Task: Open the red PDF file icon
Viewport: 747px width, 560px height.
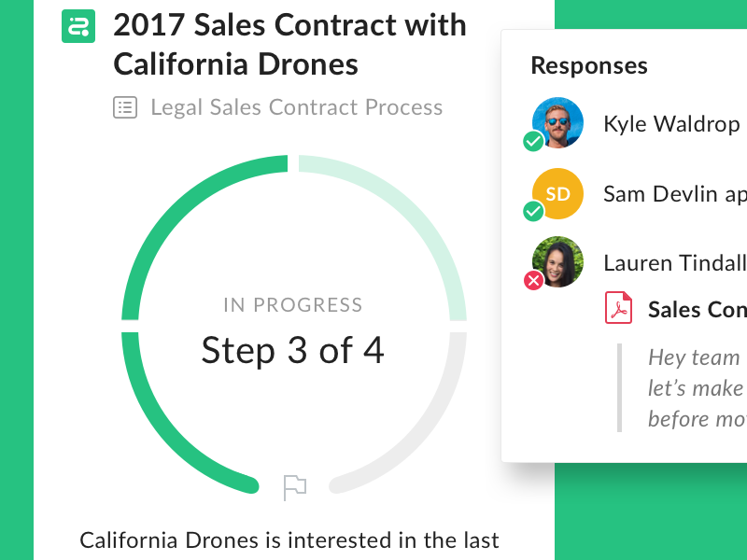Action: [x=618, y=309]
